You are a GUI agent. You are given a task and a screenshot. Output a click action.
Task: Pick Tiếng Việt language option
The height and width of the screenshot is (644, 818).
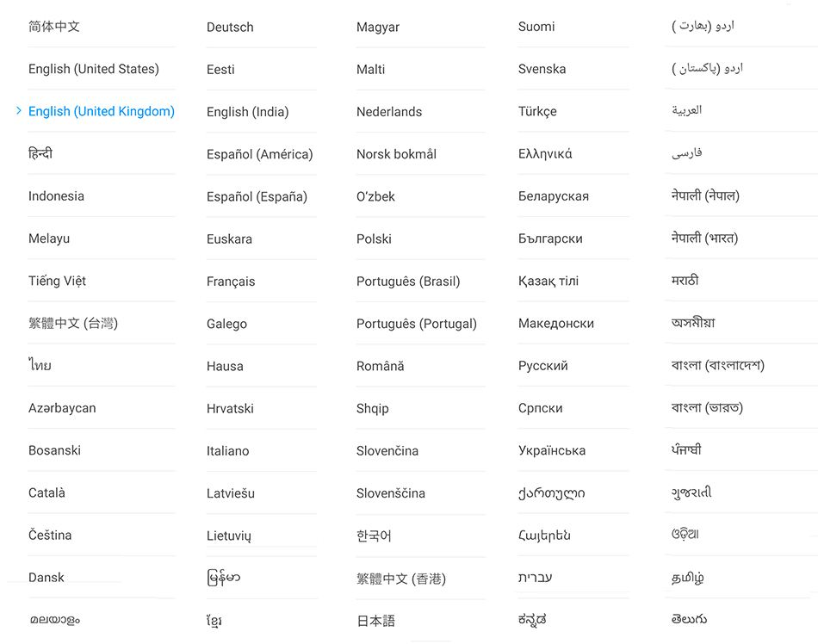click(57, 281)
